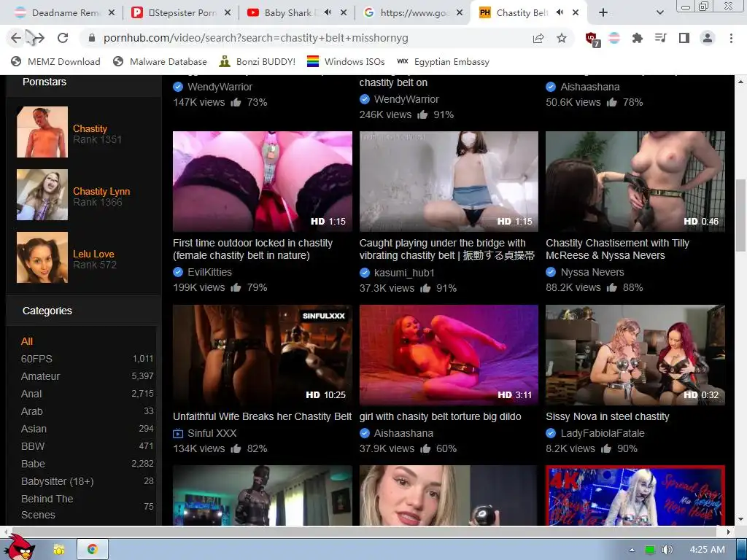The height and width of the screenshot is (560, 747).
Task: Click the horizontal scrollbar right arrow
Action: pyautogui.click(x=729, y=532)
